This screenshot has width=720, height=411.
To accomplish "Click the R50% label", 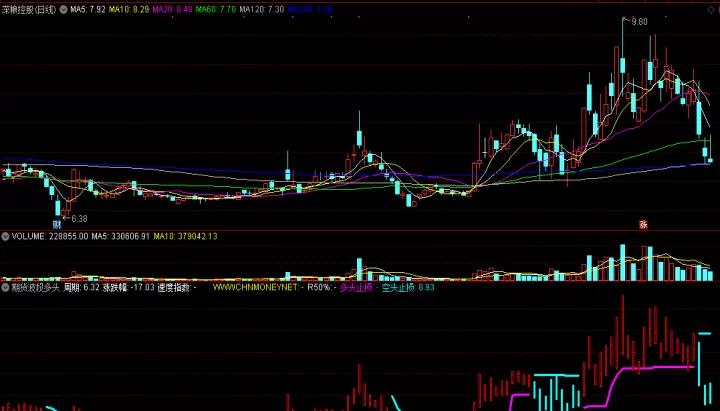I will [321, 287].
